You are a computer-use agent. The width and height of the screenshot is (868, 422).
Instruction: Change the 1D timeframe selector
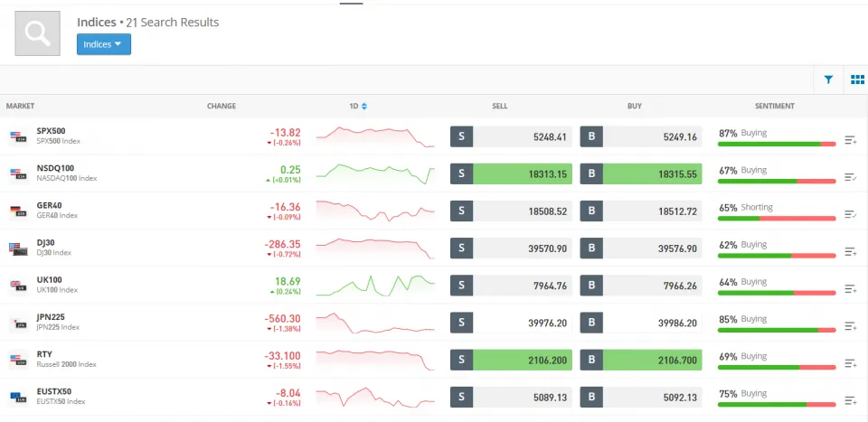(x=358, y=107)
